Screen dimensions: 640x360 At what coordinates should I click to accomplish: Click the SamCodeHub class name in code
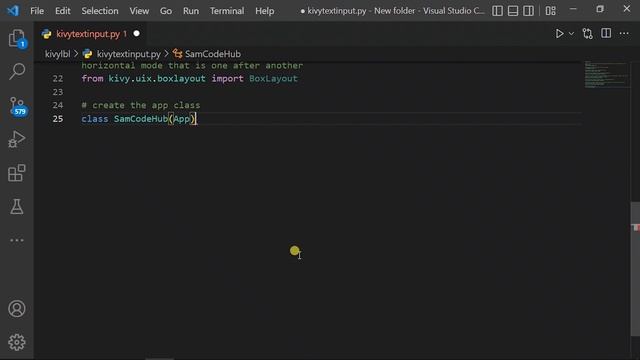click(x=141, y=119)
